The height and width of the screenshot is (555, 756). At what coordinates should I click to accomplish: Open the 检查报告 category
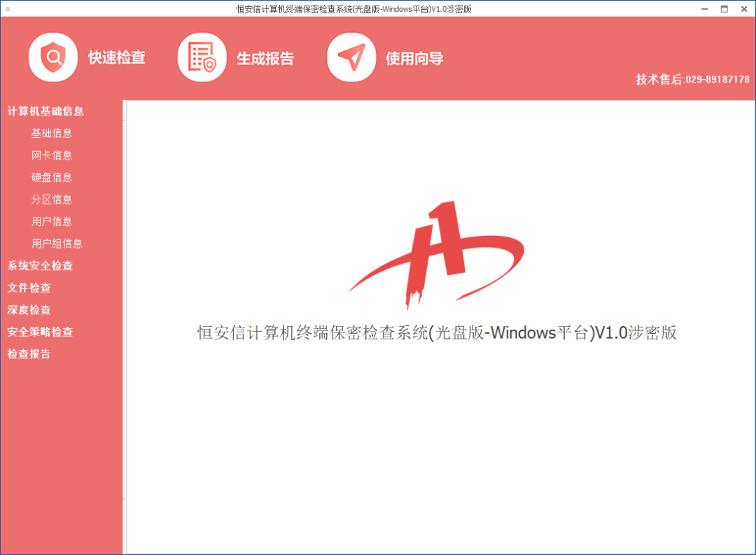tap(29, 354)
